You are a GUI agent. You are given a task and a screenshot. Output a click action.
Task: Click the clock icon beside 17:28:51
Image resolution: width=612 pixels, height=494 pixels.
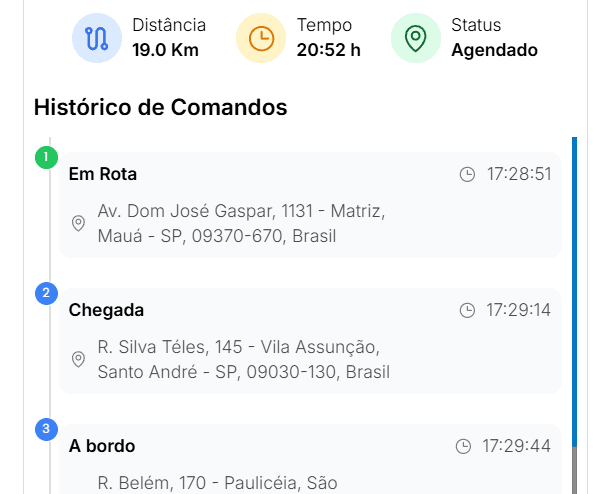pos(467,175)
